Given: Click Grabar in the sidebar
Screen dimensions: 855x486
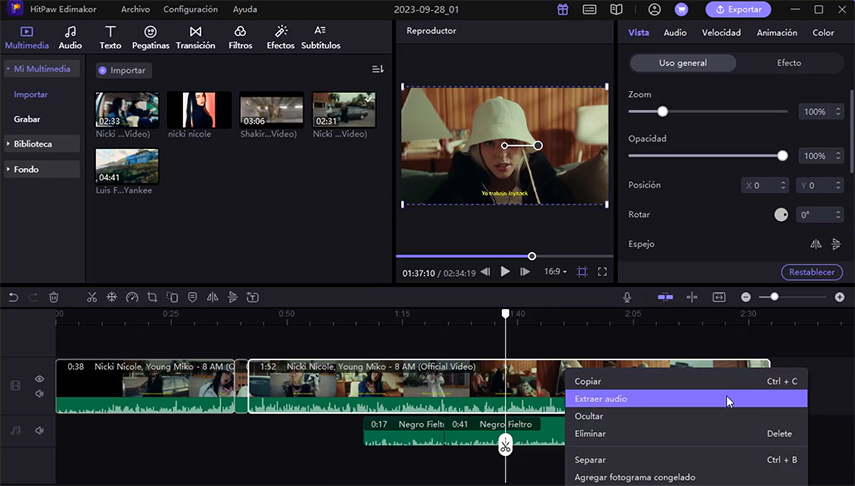Looking at the screenshot, I should [27, 119].
